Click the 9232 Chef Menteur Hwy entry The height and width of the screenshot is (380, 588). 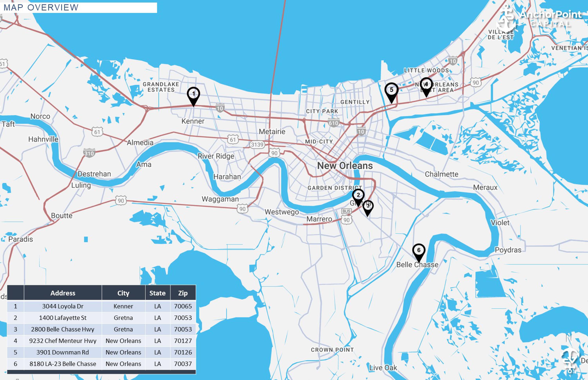[63, 341]
